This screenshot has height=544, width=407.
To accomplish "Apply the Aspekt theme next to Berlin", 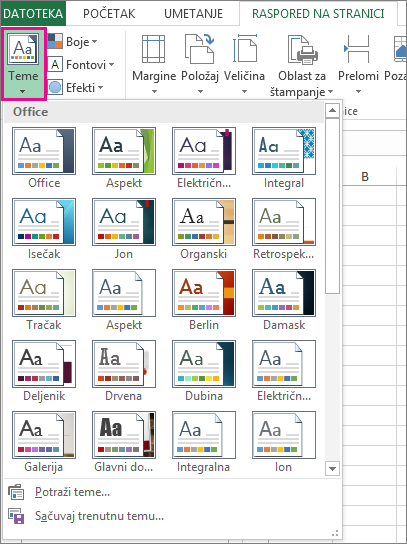I will click(124, 299).
